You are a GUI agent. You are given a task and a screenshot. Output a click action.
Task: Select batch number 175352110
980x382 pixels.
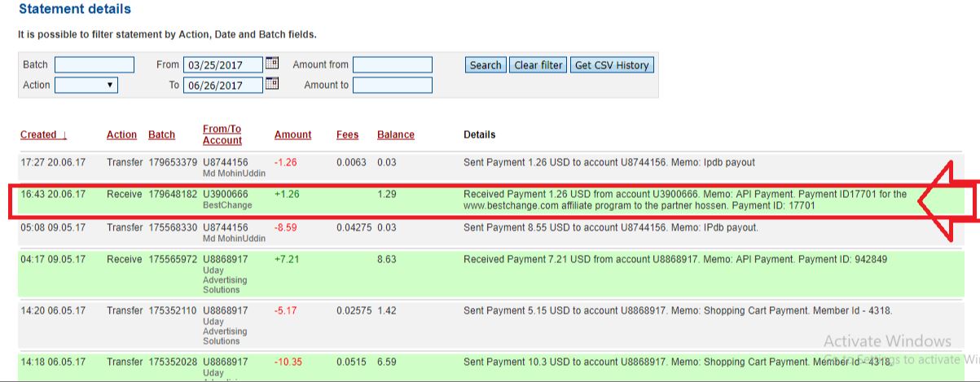tap(173, 310)
